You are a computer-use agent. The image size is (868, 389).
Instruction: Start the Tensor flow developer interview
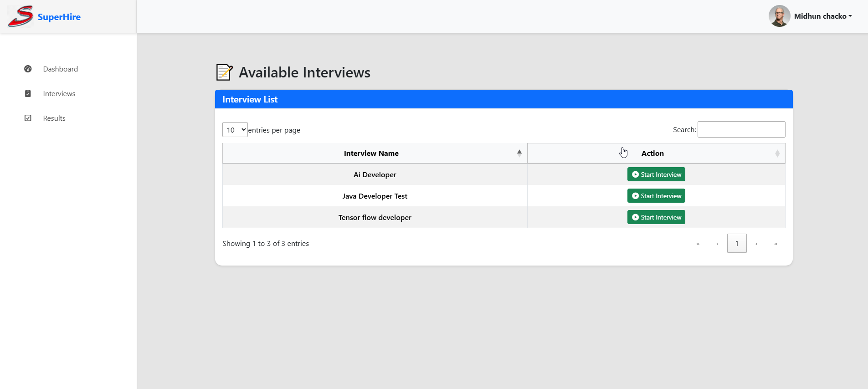click(x=656, y=217)
